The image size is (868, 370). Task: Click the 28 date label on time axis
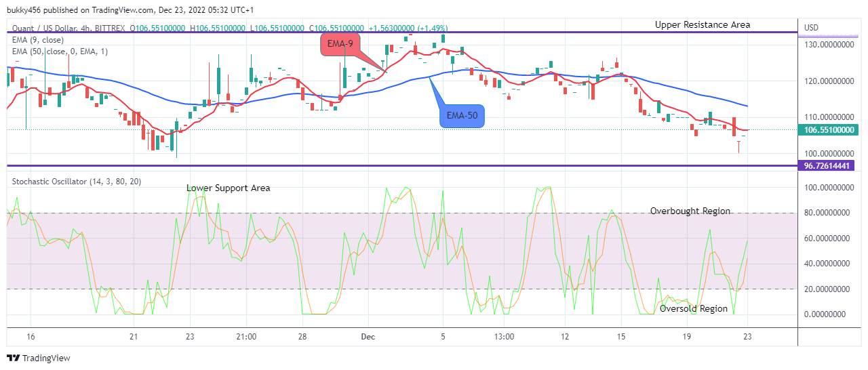tap(303, 337)
